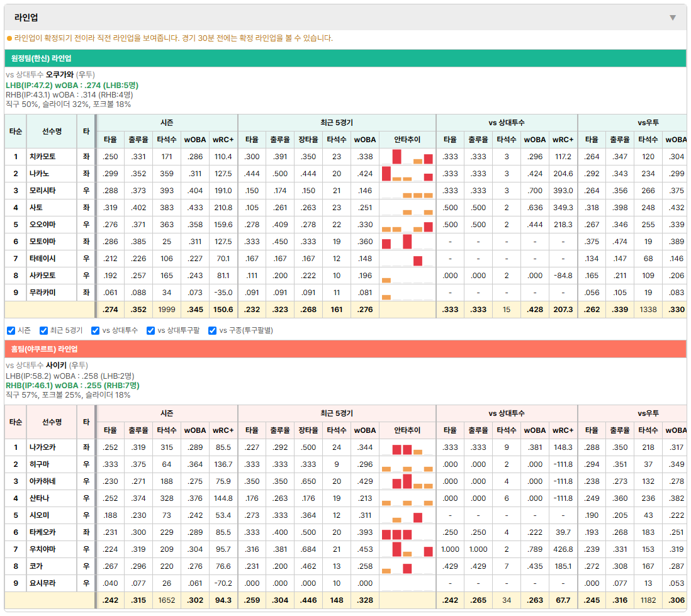The height and width of the screenshot is (616, 691).
Task: Open 우치야마 hit trend chart
Action: tap(407, 549)
